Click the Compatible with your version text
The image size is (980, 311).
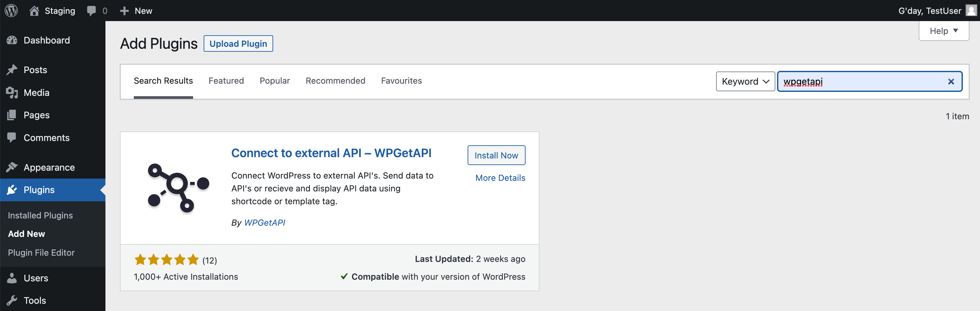tap(438, 276)
